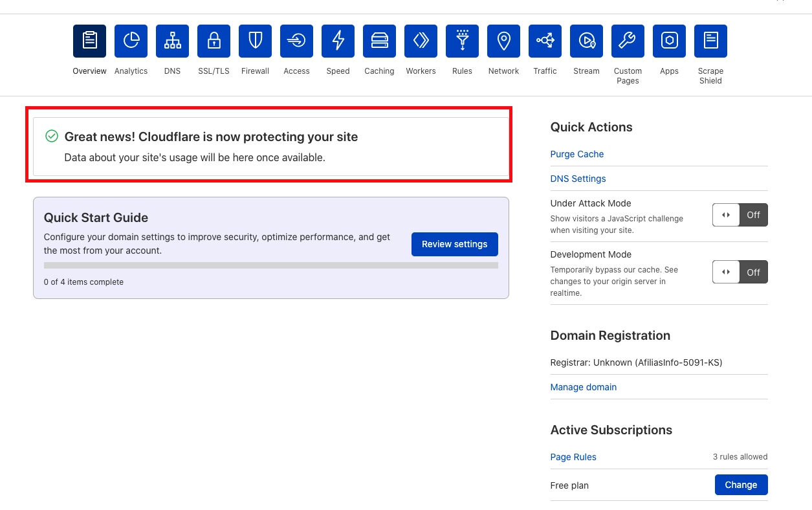The height and width of the screenshot is (510, 812).
Task: Open the Rules funnel icon
Action: tap(462, 41)
